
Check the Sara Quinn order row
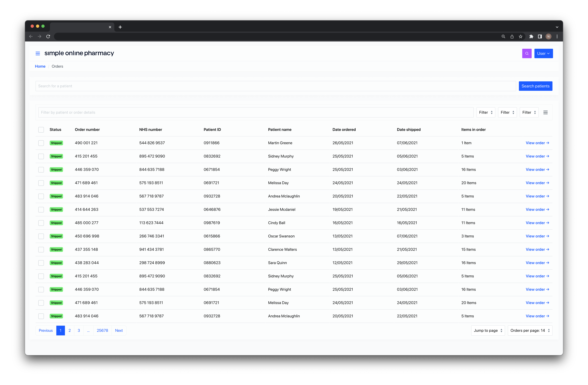tap(41, 263)
